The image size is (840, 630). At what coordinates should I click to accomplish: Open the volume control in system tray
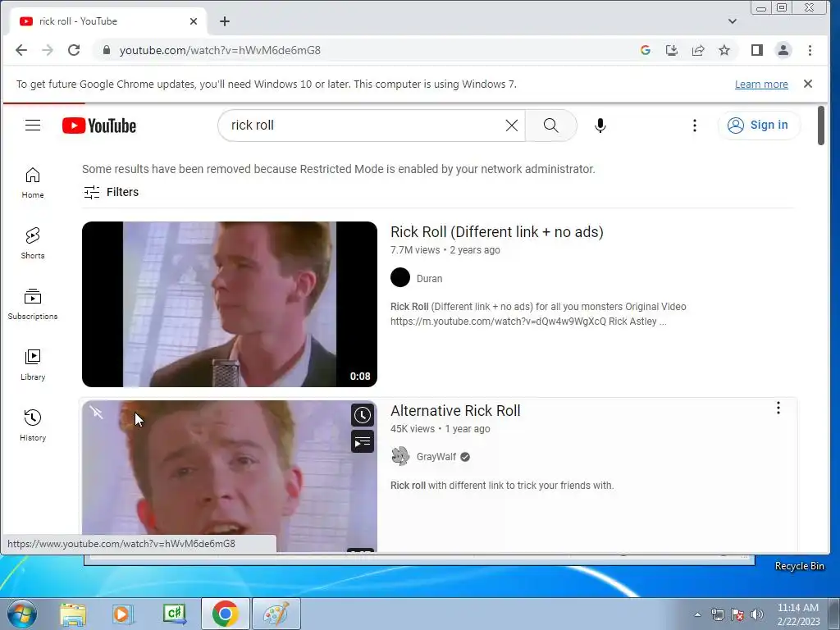click(757, 614)
